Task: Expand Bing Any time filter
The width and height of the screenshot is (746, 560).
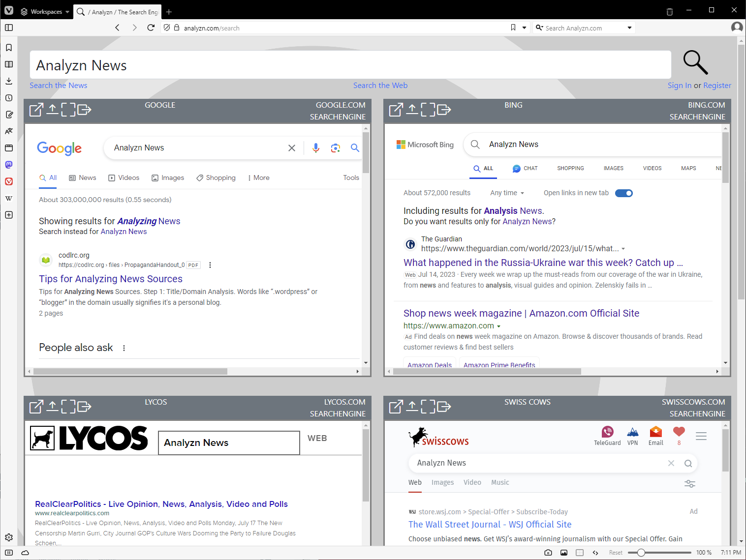Action: pyautogui.click(x=507, y=193)
